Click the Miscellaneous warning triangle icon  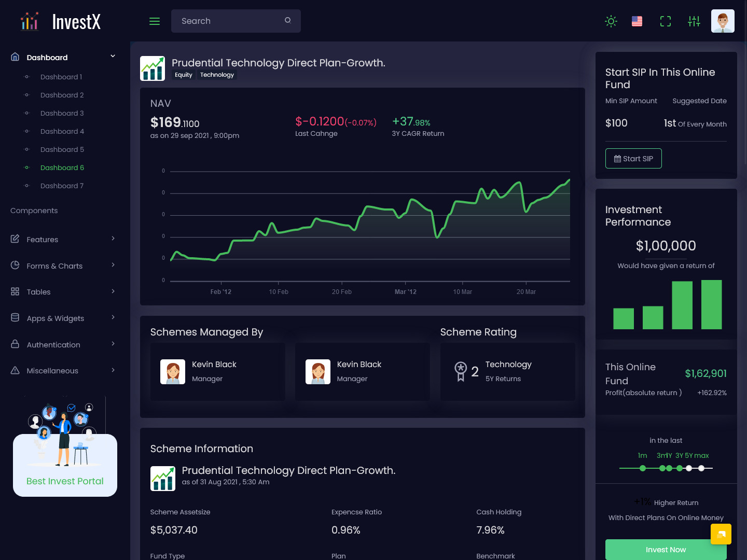pos(15,370)
